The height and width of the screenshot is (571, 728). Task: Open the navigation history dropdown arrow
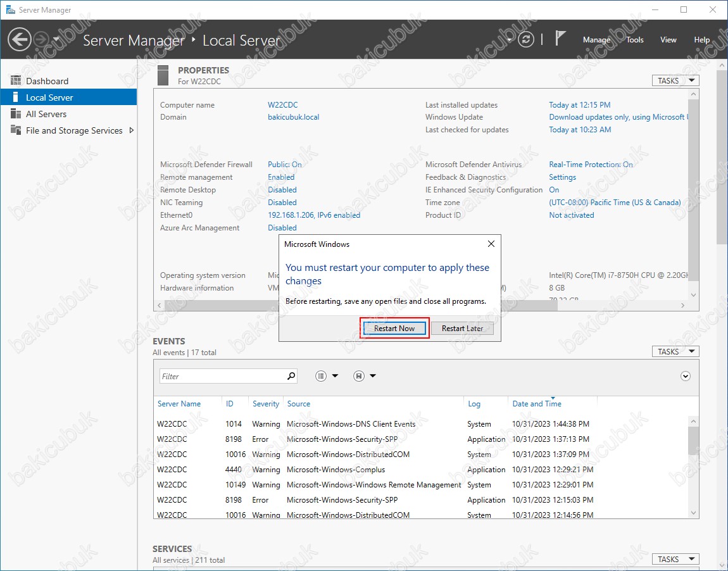pyautogui.click(x=56, y=39)
